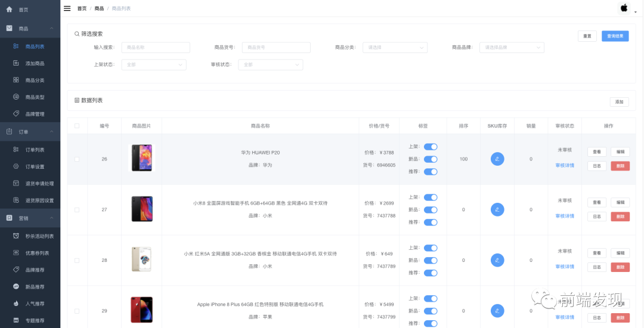Click the 订单 clipboard icon

pyautogui.click(x=9, y=132)
